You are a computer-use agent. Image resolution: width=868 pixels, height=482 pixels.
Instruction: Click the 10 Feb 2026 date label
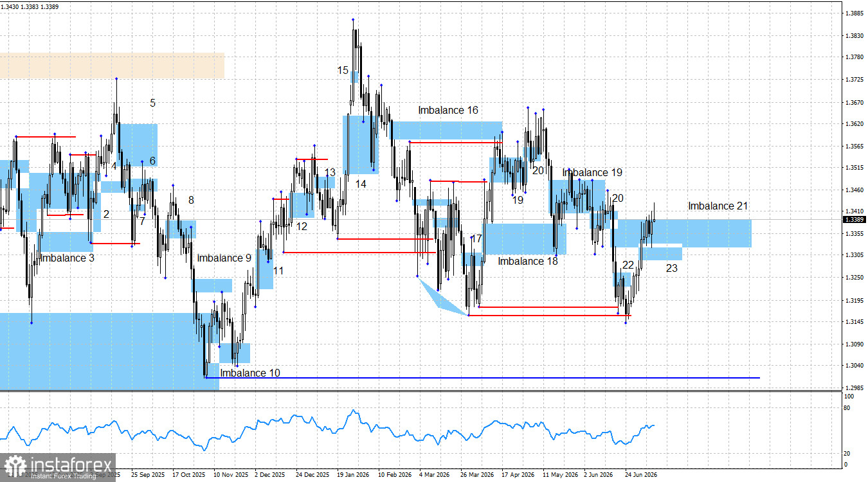click(395, 475)
